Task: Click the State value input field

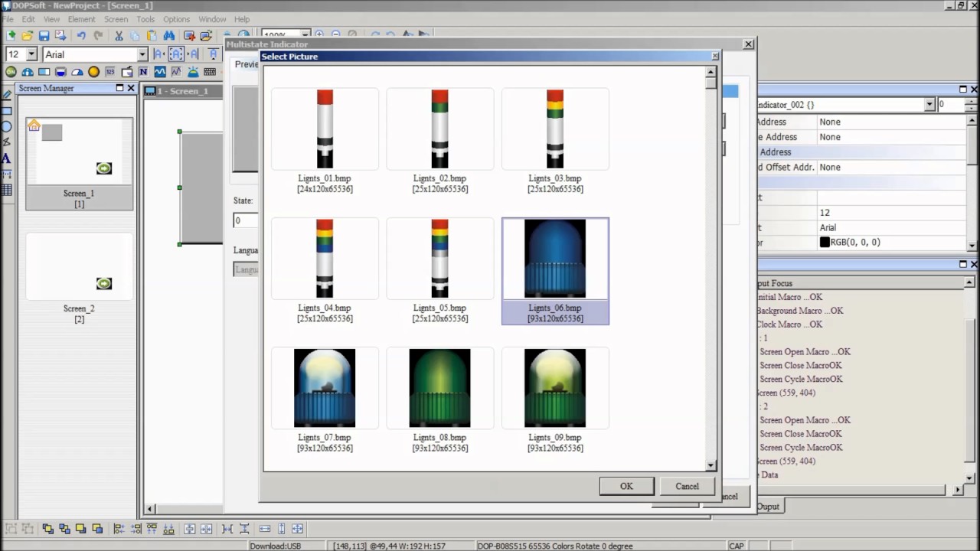Action: pyautogui.click(x=246, y=220)
